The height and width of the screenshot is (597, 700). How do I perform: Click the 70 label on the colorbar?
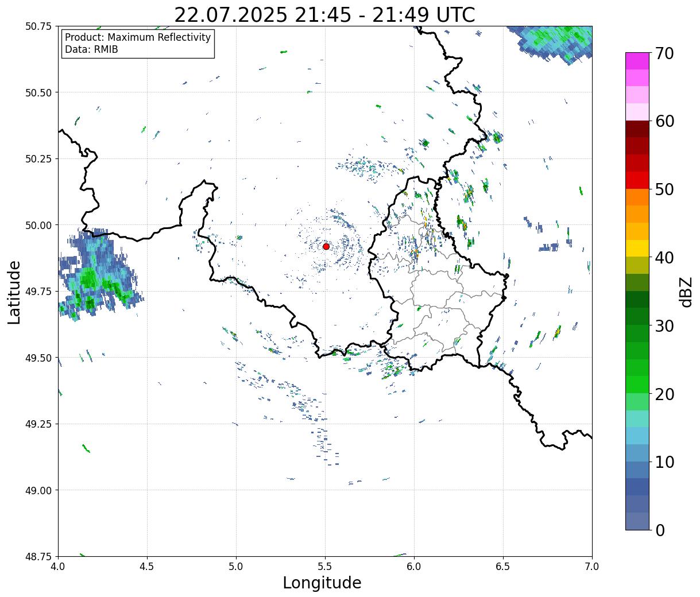[x=664, y=53]
